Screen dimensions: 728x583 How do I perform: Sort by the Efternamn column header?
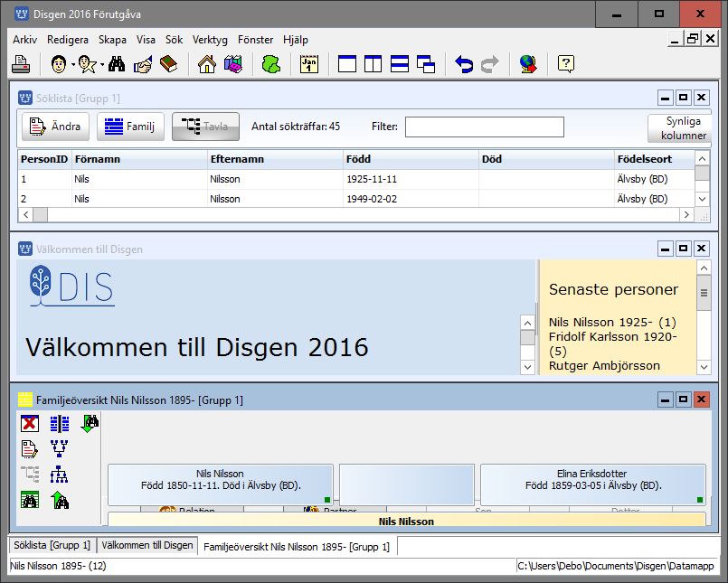275,159
